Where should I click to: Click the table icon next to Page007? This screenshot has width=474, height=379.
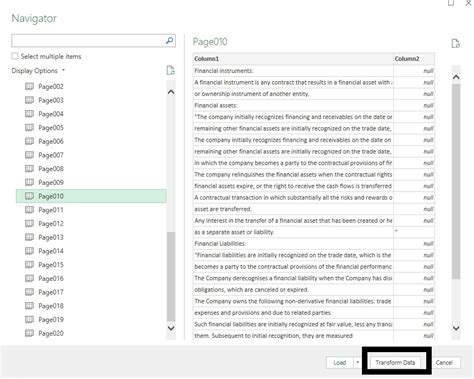pyautogui.click(x=29, y=155)
